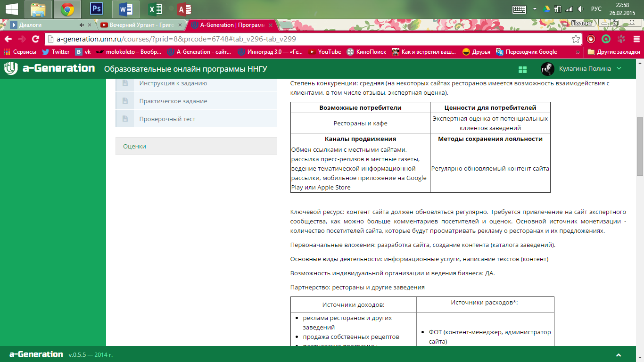Viewport: 644px width, 362px height.
Task: Open the network signal tray icon
Action: tap(570, 9)
